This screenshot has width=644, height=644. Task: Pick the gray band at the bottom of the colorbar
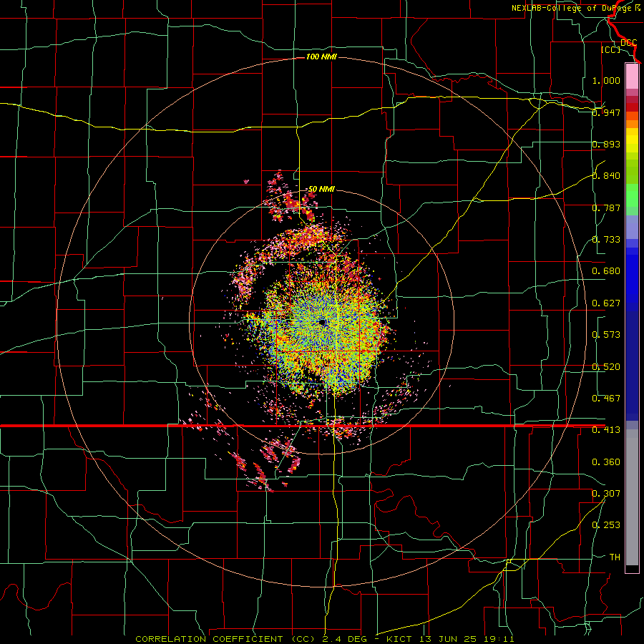pyautogui.click(x=632, y=497)
